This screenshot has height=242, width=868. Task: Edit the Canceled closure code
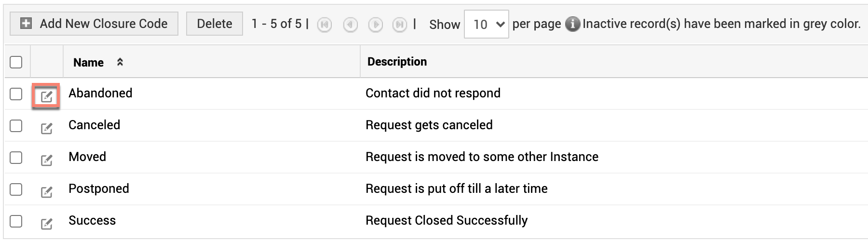point(46,128)
